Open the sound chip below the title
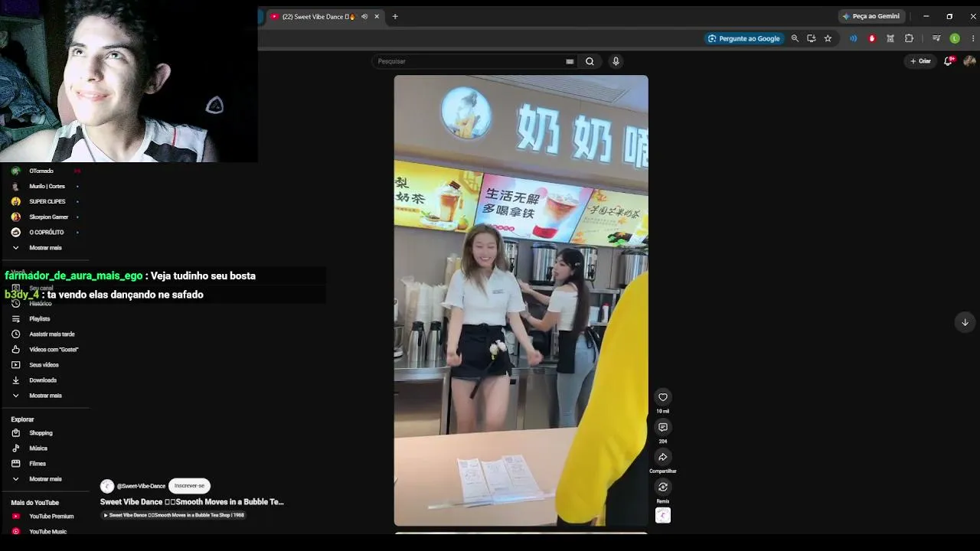The height and width of the screenshot is (551, 980). pyautogui.click(x=175, y=515)
